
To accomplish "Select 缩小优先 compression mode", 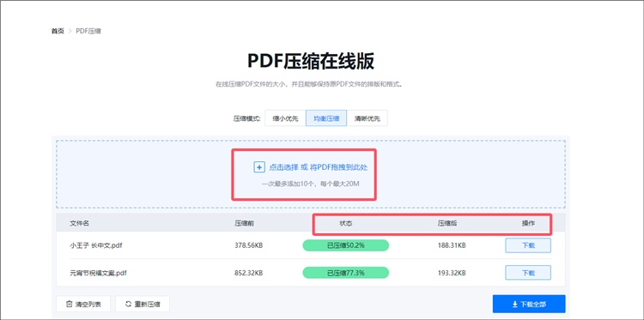I will coord(285,118).
